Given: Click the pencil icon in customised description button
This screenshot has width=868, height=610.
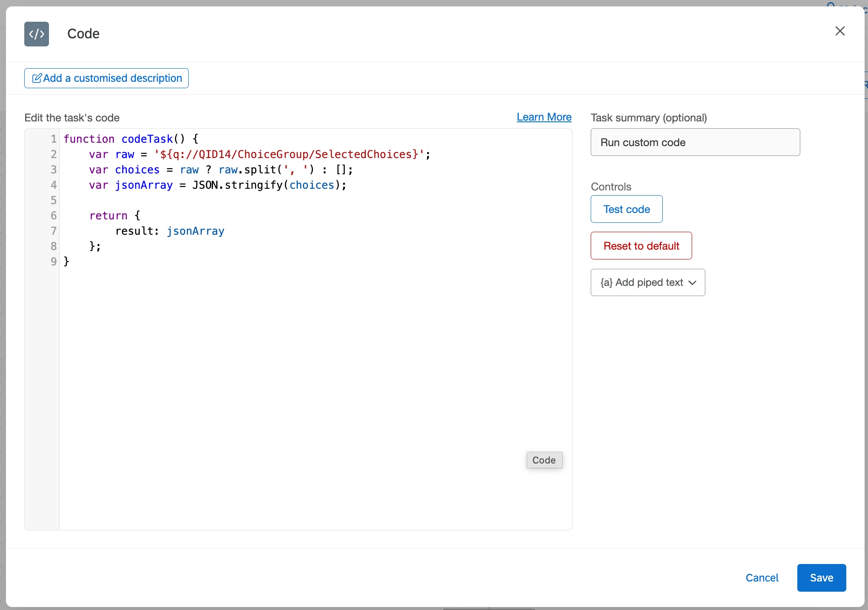Looking at the screenshot, I should click(37, 78).
